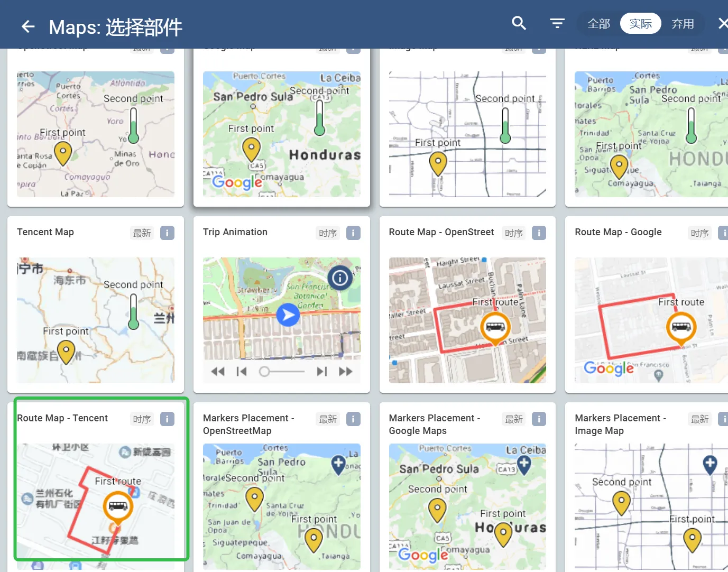Screen dimensions: 728x572
Task: Select the 弃用 filter tab
Action: click(x=683, y=24)
